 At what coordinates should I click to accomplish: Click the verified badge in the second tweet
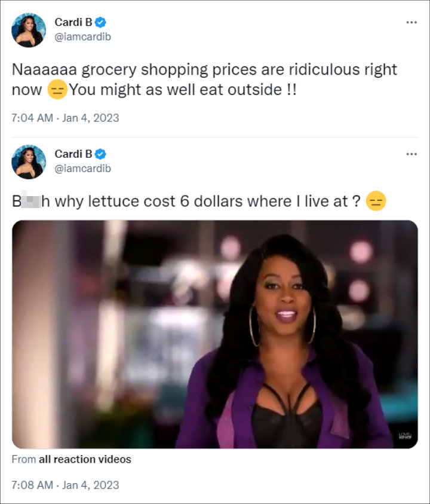100,154
